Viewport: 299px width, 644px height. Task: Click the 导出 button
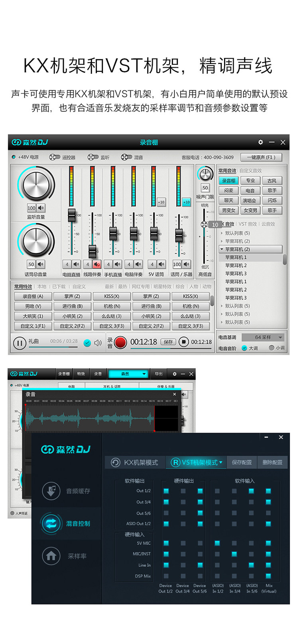pos(159,374)
